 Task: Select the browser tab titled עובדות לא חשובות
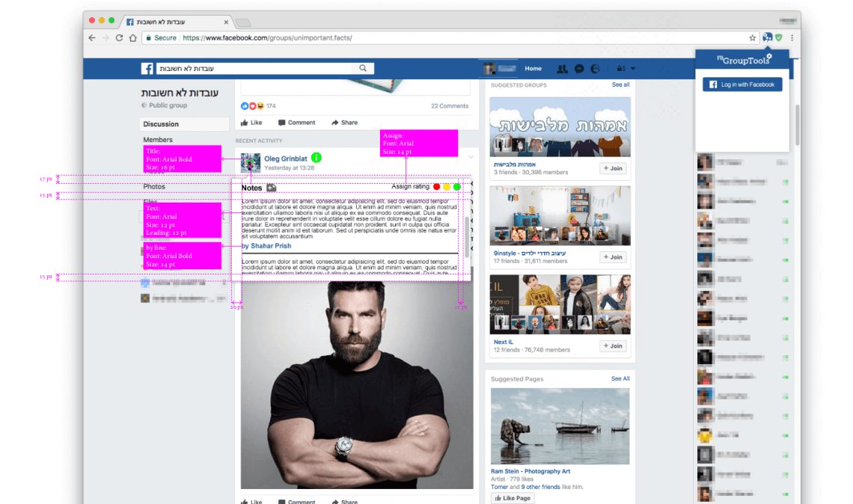click(x=177, y=22)
